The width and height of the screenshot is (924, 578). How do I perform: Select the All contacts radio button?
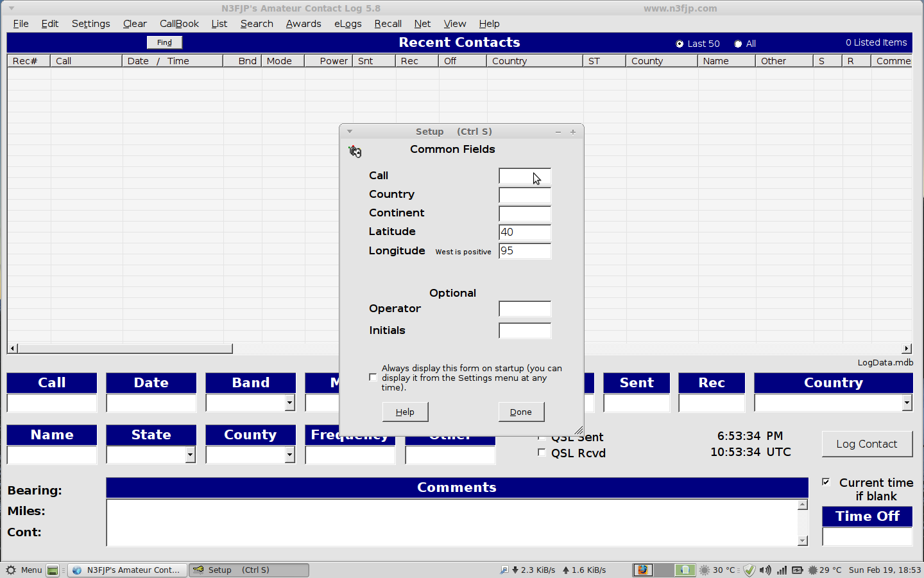(x=738, y=44)
